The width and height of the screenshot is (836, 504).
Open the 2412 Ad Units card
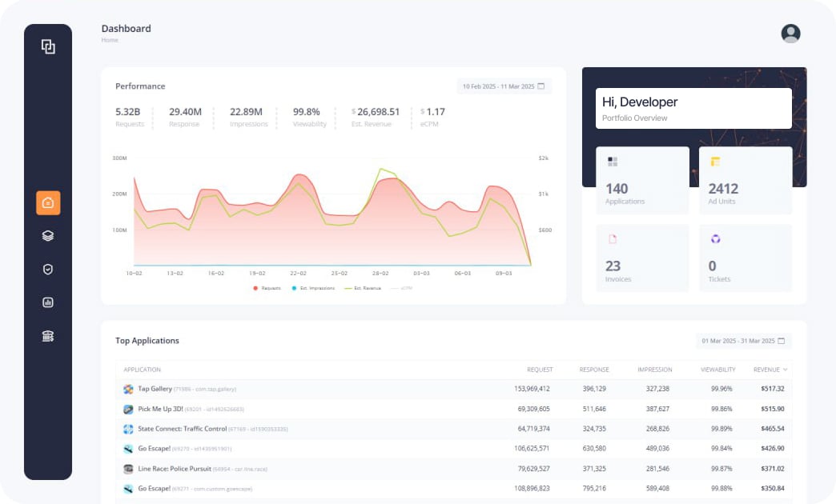[745, 180]
